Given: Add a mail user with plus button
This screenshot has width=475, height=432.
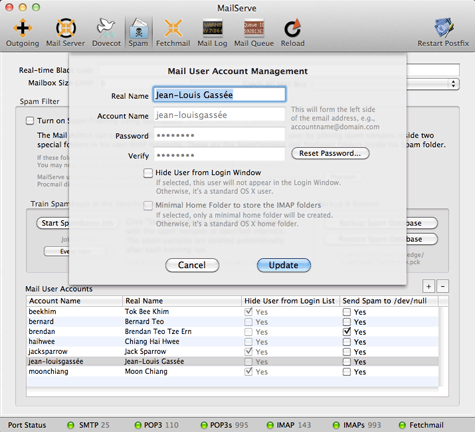Looking at the screenshot, I should pyautogui.click(x=429, y=286).
